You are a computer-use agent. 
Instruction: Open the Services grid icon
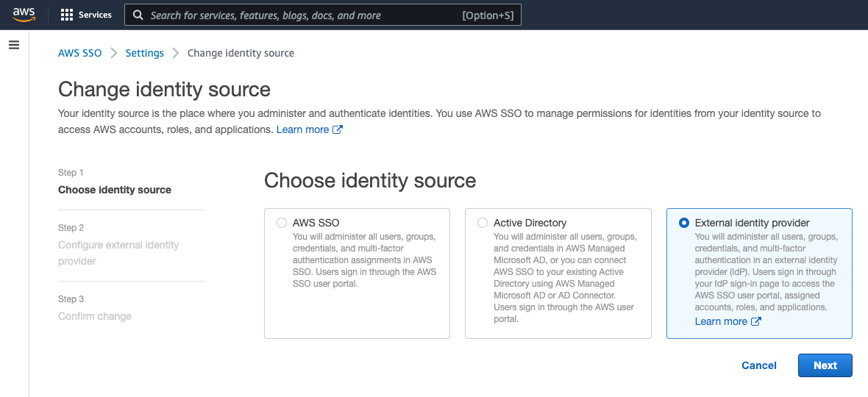[67, 15]
